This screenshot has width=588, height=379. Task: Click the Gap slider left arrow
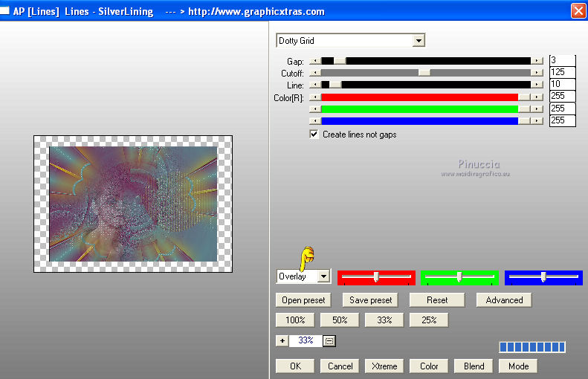pos(314,61)
